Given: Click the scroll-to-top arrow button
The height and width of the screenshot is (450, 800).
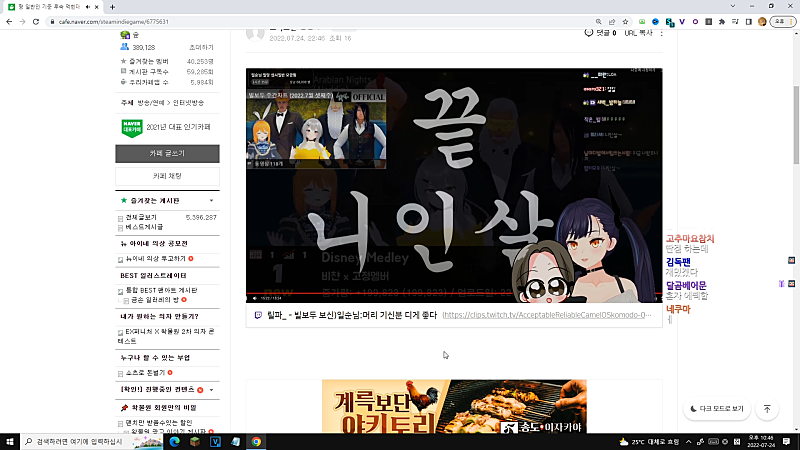Looking at the screenshot, I should pos(767,409).
